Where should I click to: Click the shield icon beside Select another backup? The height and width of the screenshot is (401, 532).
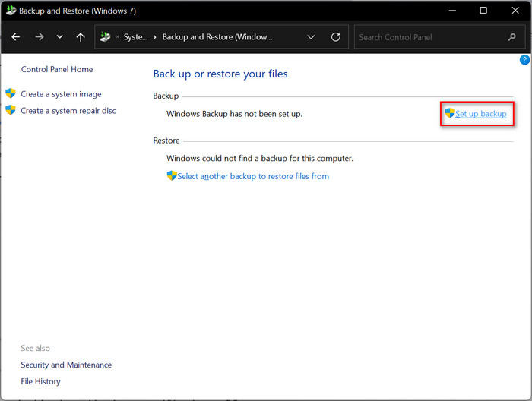(172, 175)
